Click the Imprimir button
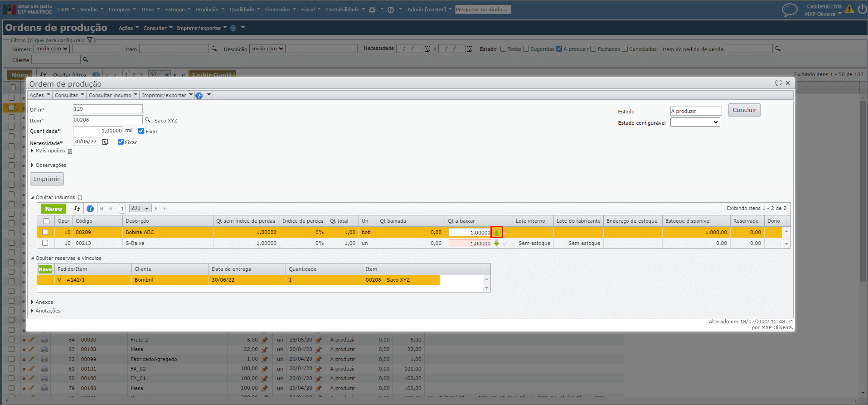This screenshot has width=868, height=405. (47, 179)
